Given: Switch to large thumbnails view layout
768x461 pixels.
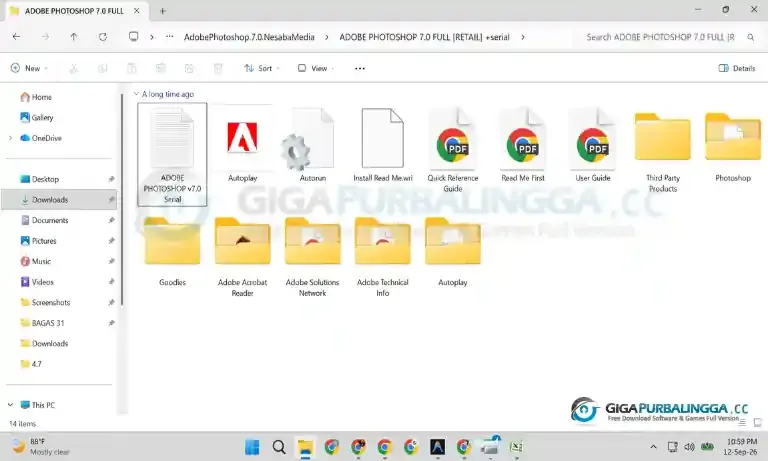Looking at the screenshot, I should [x=757, y=422].
